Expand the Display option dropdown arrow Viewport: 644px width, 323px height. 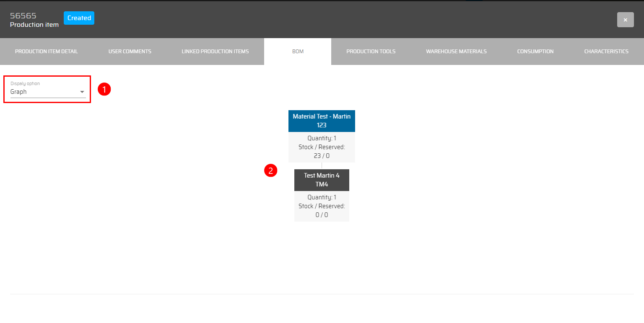[82, 92]
